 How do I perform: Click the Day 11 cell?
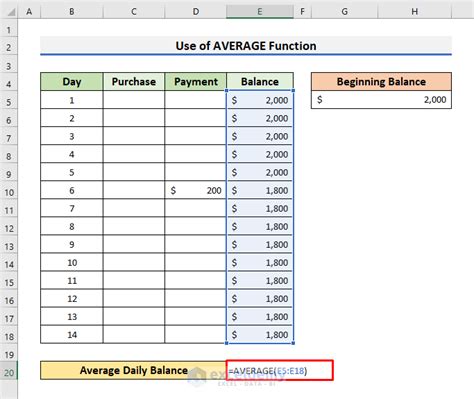(72, 280)
